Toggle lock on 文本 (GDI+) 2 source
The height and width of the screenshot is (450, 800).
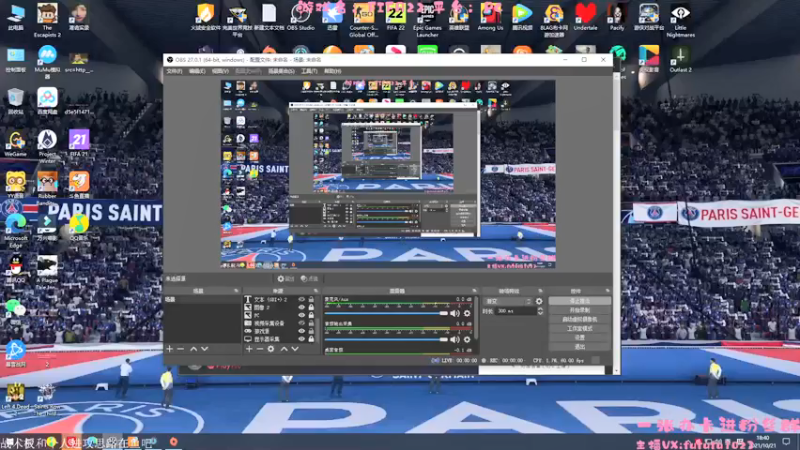311,299
